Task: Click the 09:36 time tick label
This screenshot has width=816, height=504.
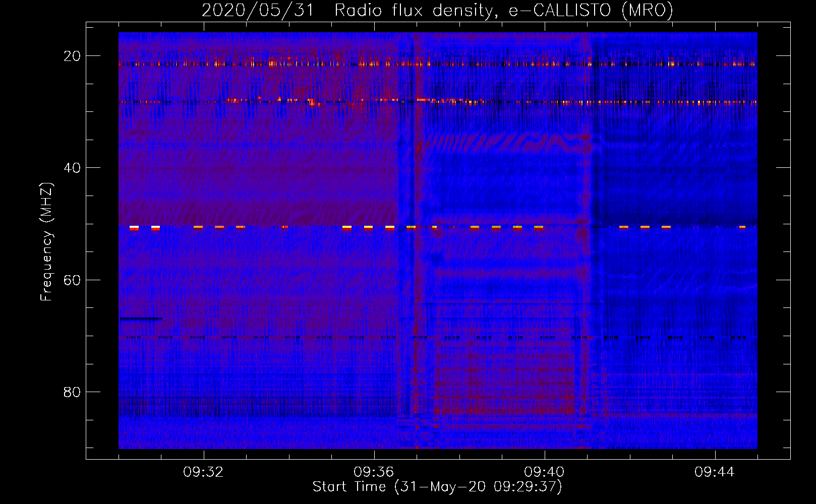Action: click(374, 472)
